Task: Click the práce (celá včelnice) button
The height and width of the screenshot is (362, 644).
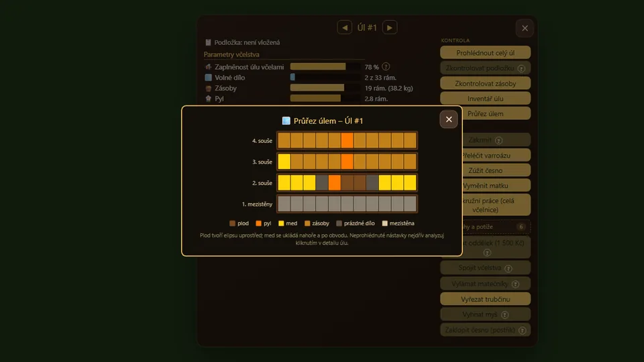Action: [496, 205]
